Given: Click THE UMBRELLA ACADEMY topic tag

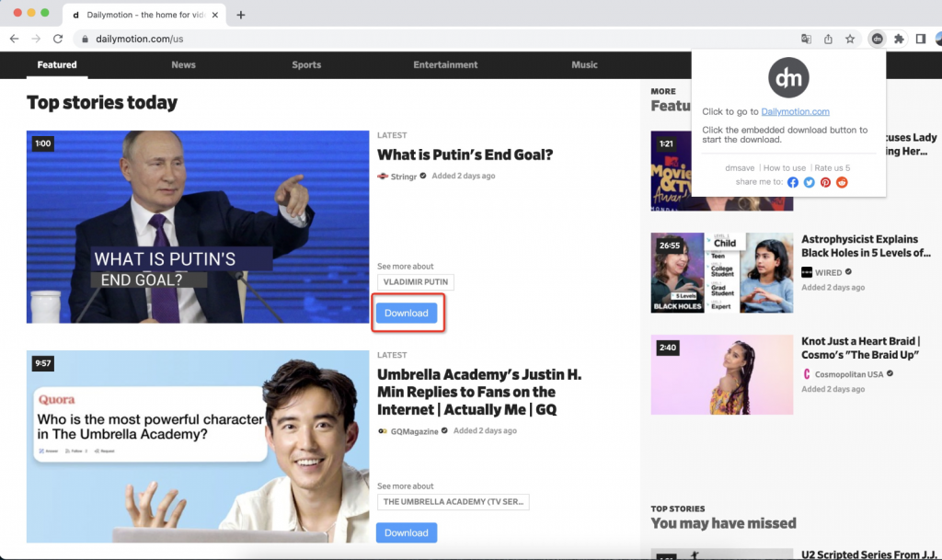Looking at the screenshot, I should 453,502.
